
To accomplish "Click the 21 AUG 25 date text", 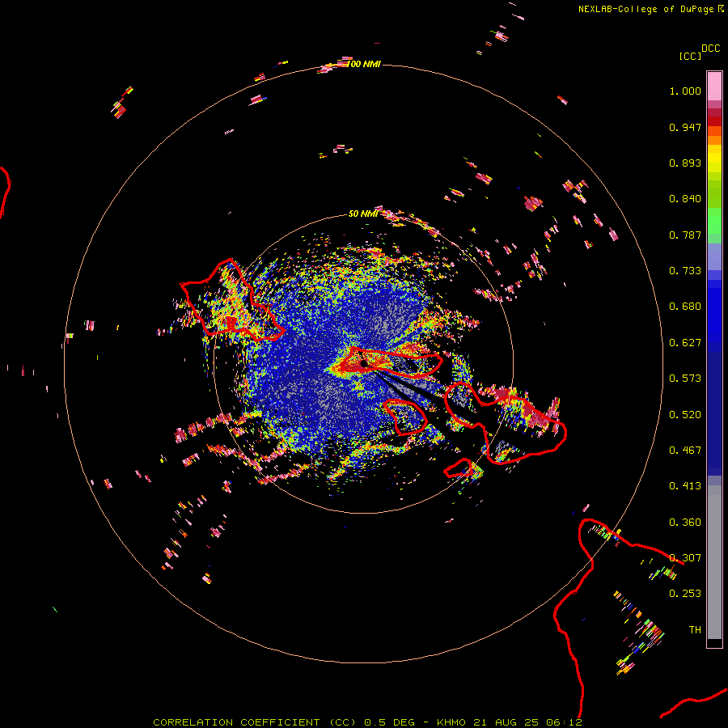I will click(506, 722).
